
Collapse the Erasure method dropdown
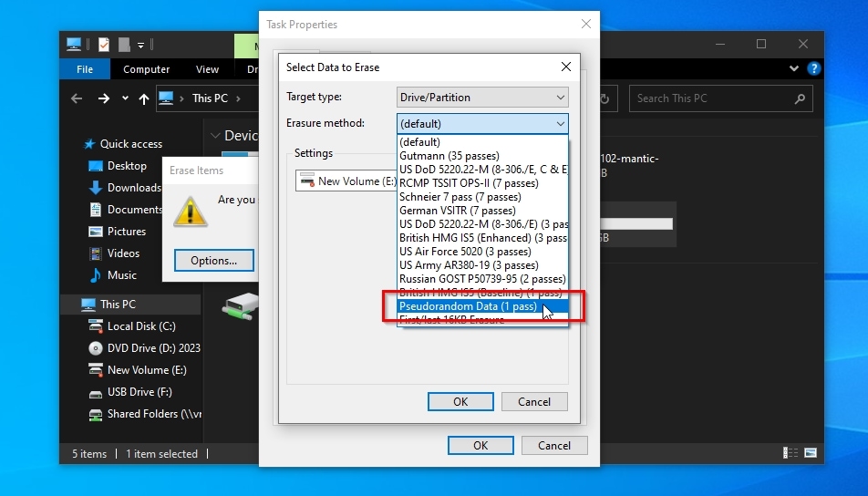click(x=560, y=123)
